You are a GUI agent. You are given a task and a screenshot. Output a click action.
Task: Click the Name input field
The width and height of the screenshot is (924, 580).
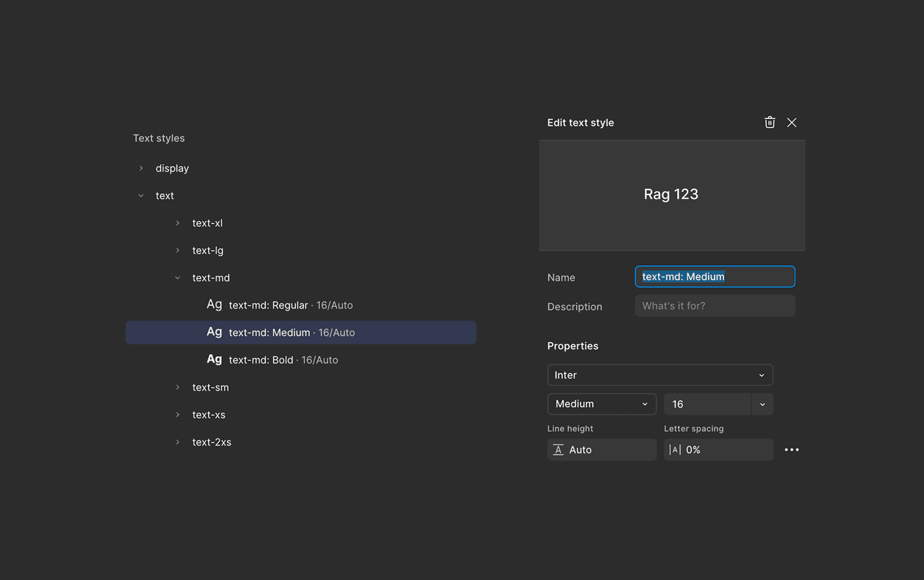[715, 276]
